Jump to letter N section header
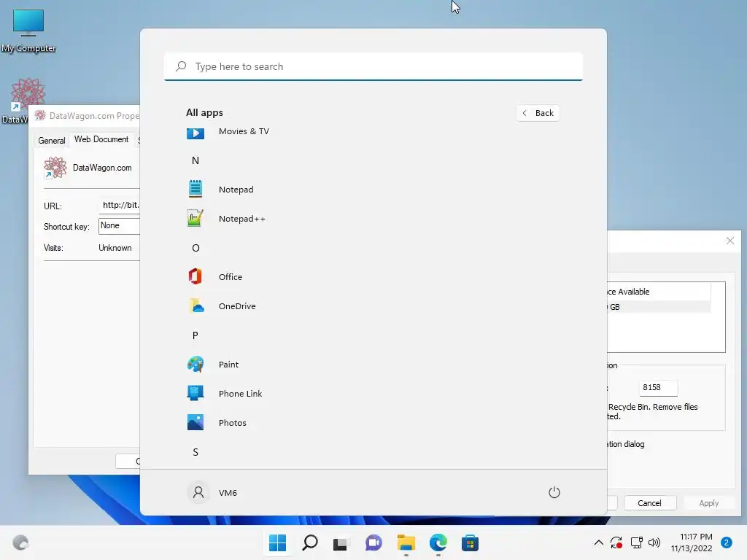The image size is (747, 560). pos(196,160)
